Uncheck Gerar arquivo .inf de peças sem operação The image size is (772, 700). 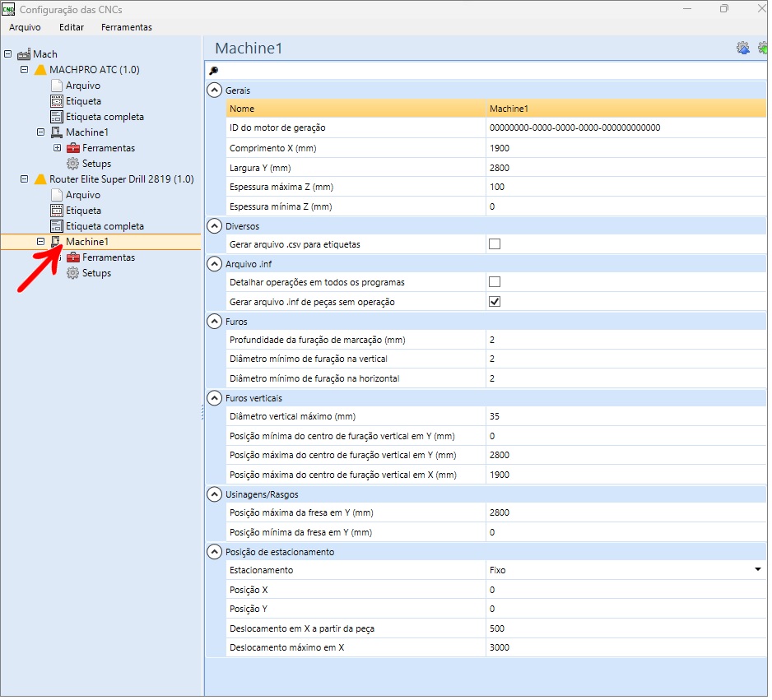click(495, 302)
